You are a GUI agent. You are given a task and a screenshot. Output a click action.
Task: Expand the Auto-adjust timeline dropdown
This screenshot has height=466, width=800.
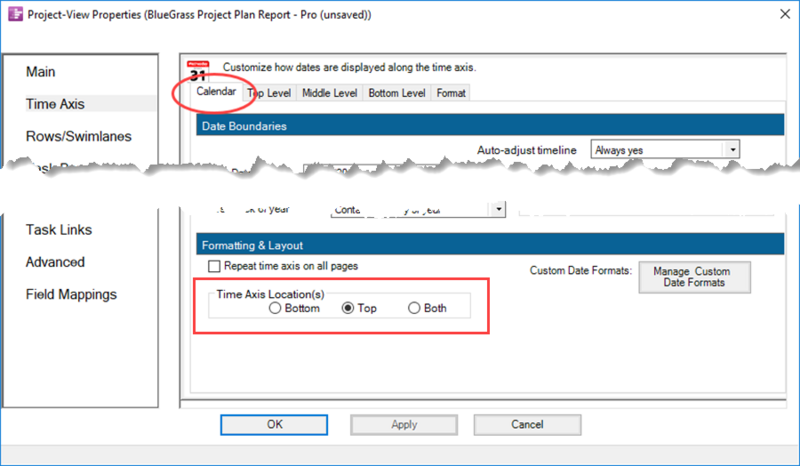(x=733, y=150)
